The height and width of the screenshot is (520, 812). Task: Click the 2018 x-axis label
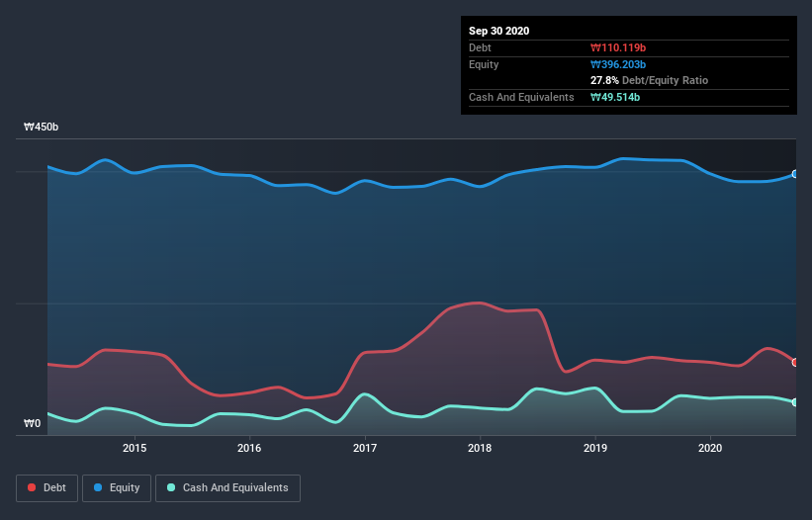click(x=480, y=448)
